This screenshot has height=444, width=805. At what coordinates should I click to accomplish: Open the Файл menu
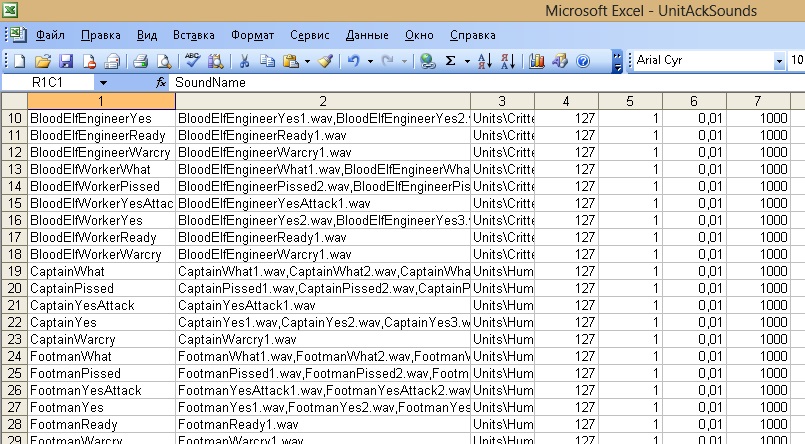click(x=50, y=35)
